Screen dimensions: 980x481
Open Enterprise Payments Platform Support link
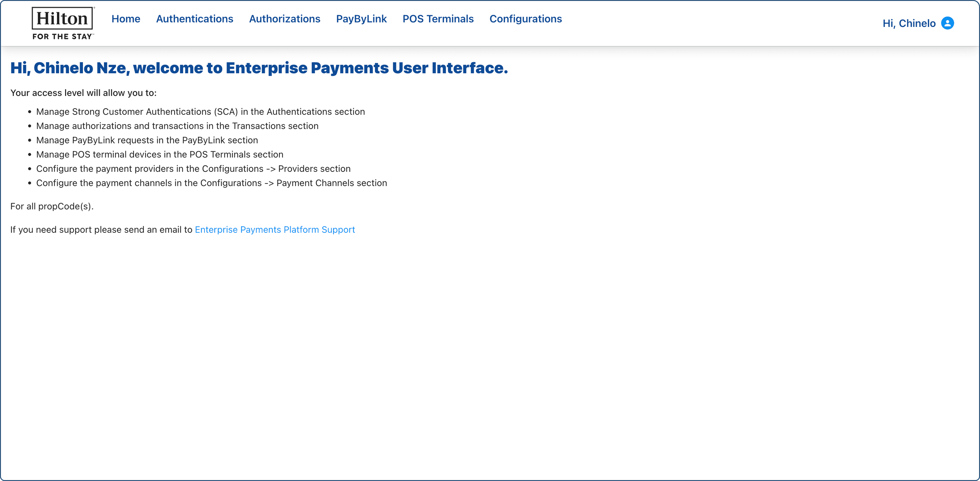(275, 229)
